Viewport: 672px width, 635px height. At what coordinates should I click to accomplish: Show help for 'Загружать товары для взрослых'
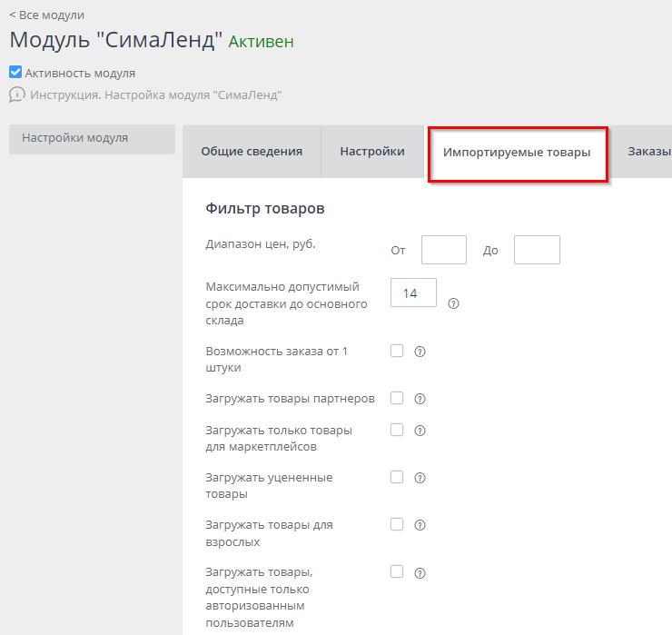[420, 525]
